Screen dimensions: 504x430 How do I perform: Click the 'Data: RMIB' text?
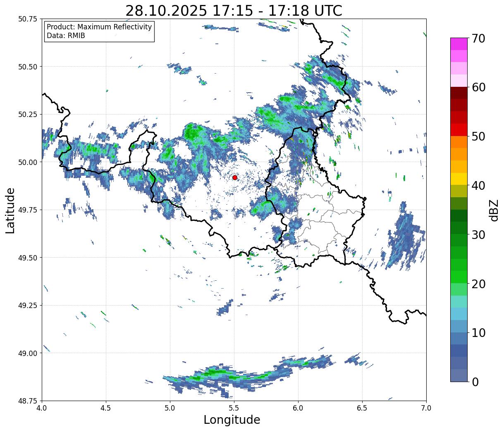[66, 36]
